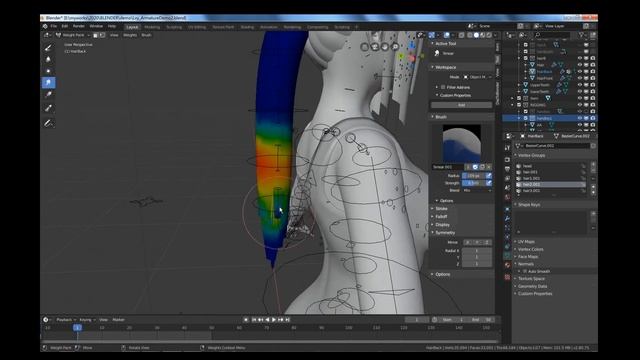Expand the Falloff panel
This screenshot has height=360, width=640.
(x=440, y=216)
